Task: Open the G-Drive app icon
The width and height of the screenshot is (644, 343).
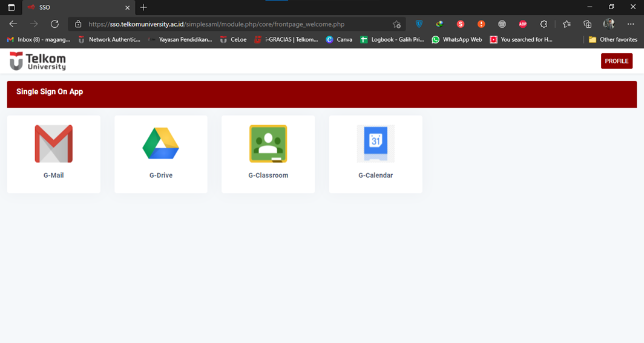Action: pos(160,143)
